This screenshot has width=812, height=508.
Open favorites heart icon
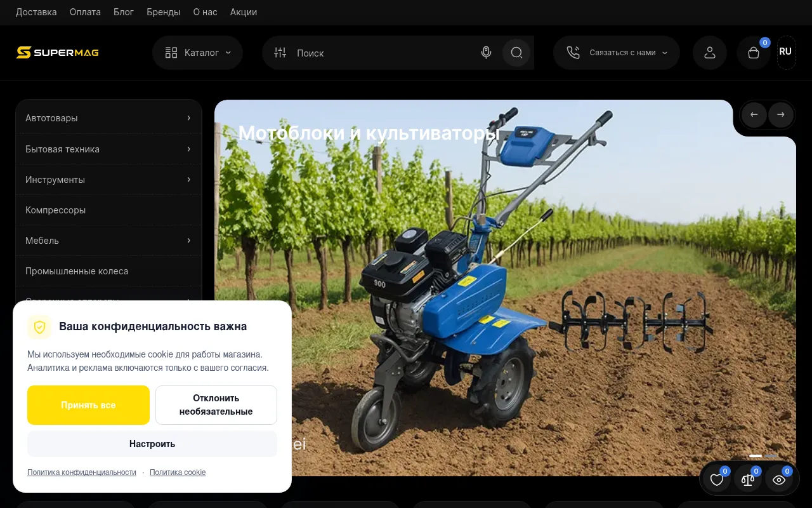(x=717, y=480)
